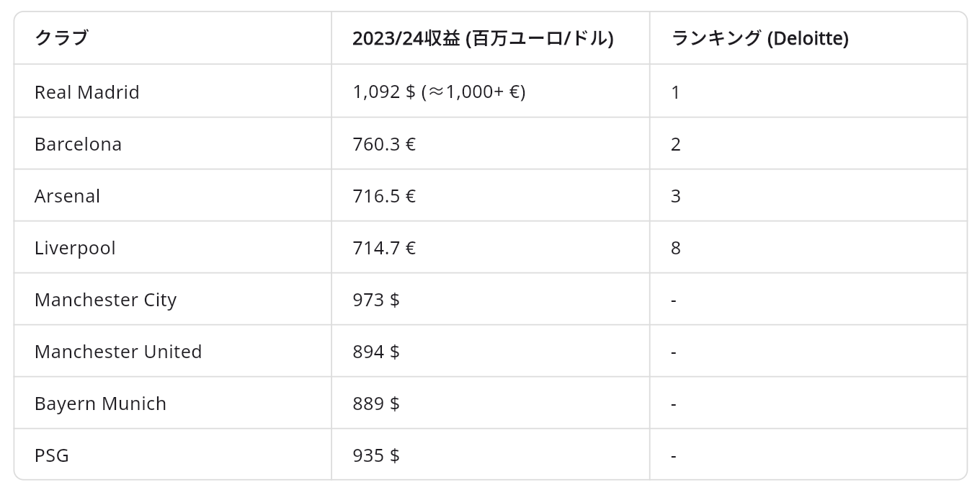Click the 760.3 € revenue value
980x490 pixels.
(x=384, y=144)
